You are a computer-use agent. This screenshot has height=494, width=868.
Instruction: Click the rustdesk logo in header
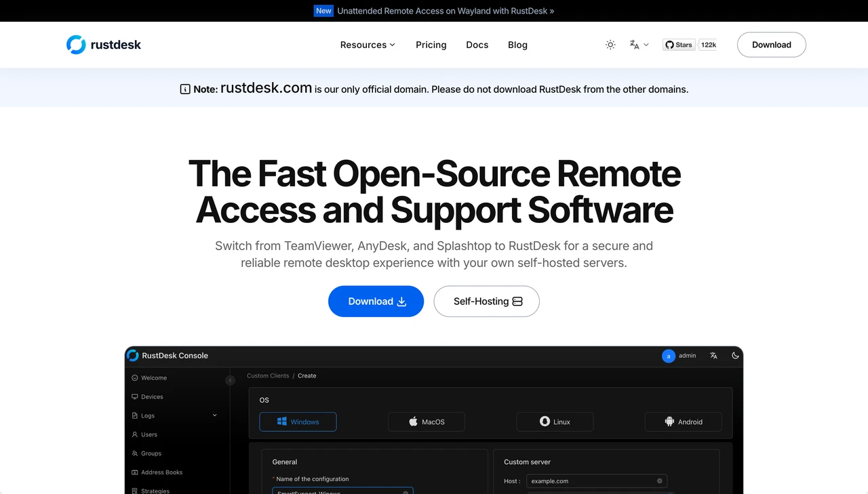click(x=104, y=45)
